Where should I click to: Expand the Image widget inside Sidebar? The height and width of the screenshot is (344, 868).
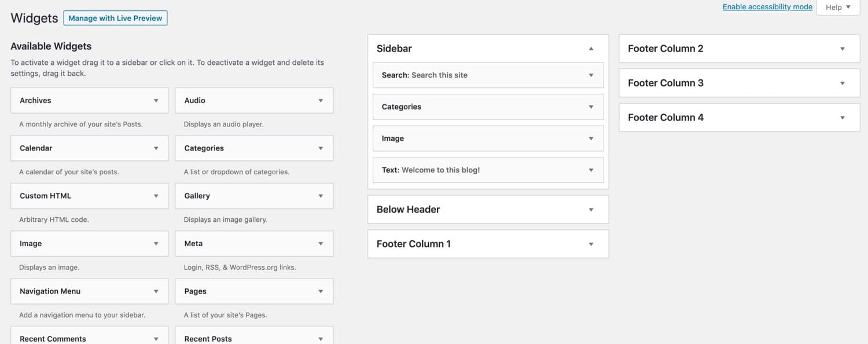[591, 138]
